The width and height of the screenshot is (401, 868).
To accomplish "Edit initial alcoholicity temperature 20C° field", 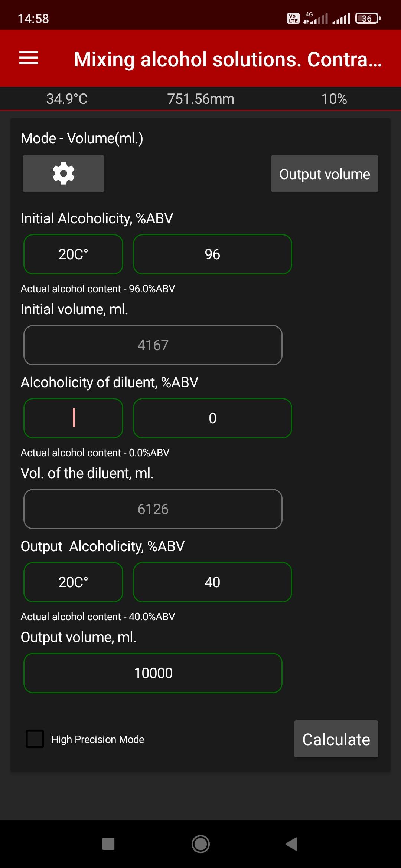I will (x=73, y=254).
